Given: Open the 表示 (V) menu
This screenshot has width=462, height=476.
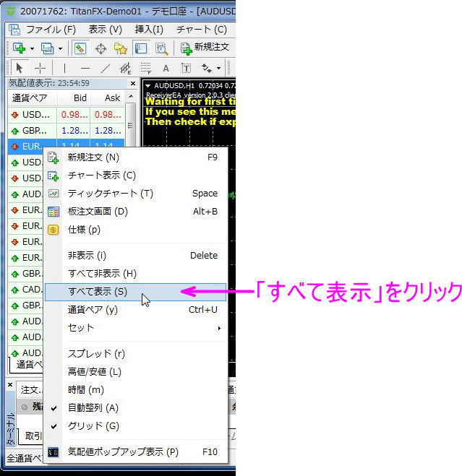Looking at the screenshot, I should click(105, 30).
